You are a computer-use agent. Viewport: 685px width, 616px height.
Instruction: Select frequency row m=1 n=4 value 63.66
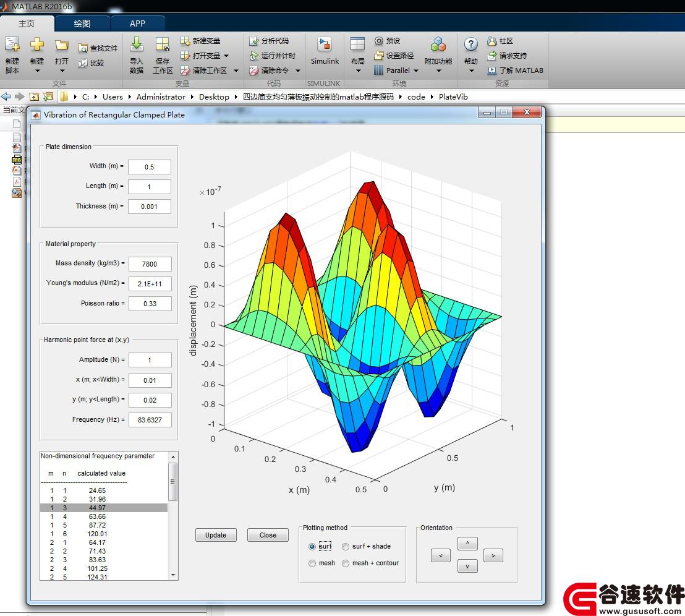[x=103, y=516]
